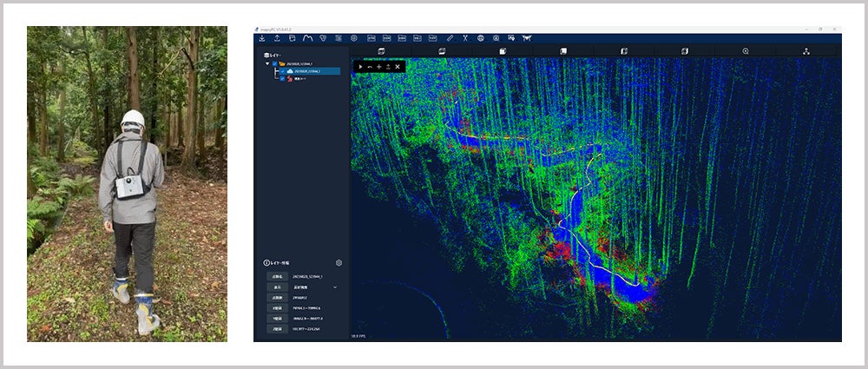Click the globe coordinate icon
This screenshot has height=369, width=868.
[480, 38]
